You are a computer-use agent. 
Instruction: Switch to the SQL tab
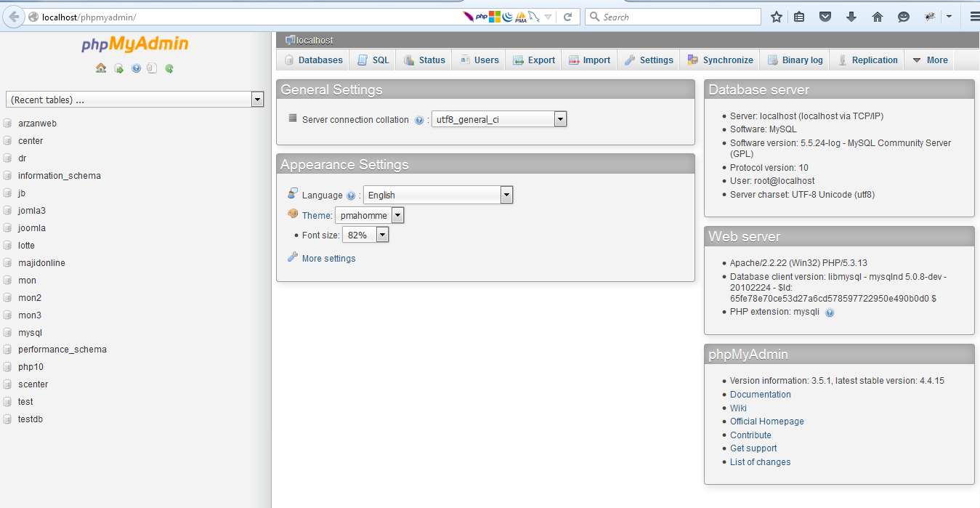[373, 60]
